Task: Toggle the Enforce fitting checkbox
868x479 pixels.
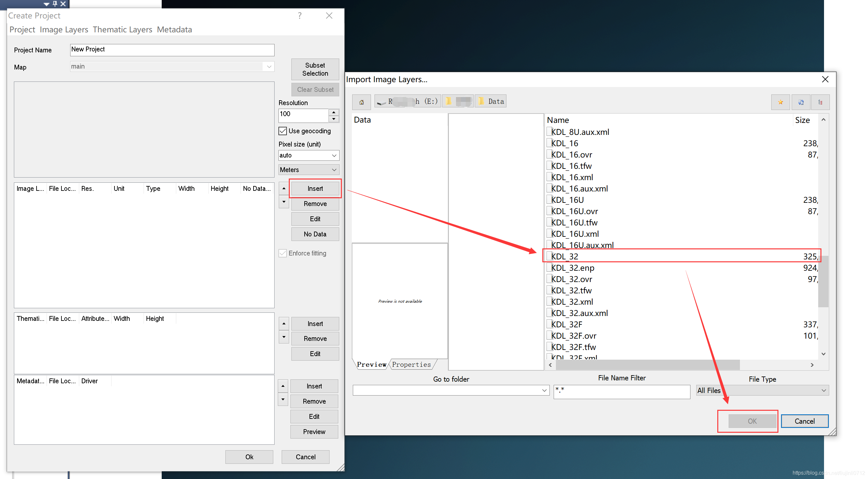Action: pyautogui.click(x=283, y=253)
